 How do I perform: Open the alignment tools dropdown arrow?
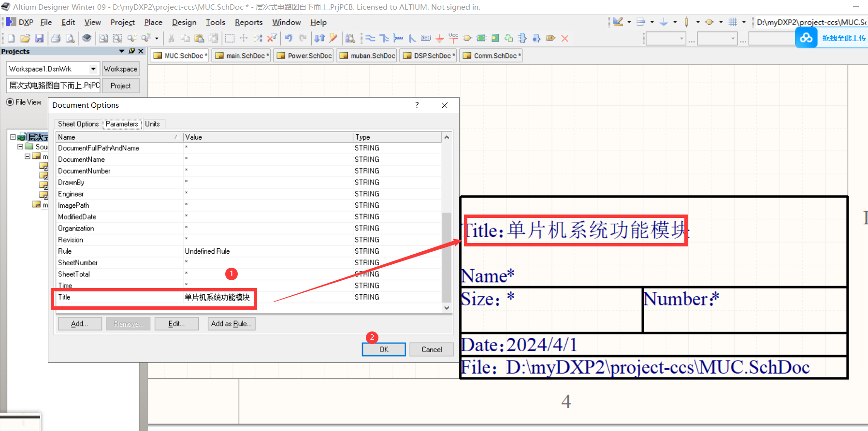(x=652, y=22)
